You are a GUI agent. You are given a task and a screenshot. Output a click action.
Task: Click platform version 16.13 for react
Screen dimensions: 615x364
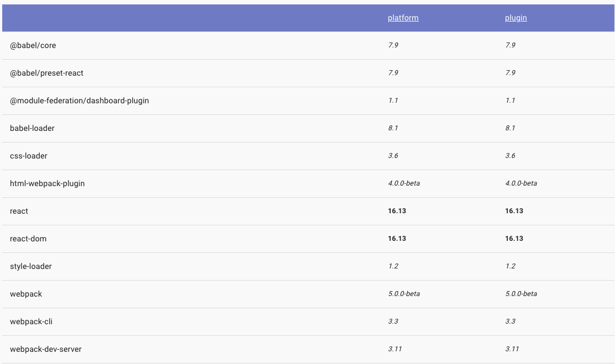[397, 211]
